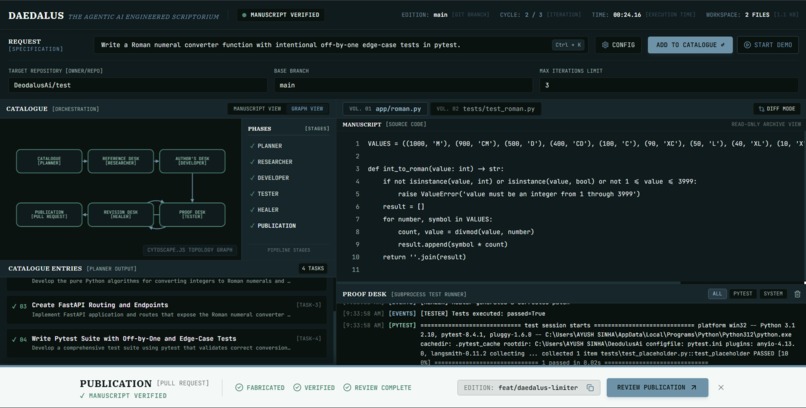Open the VOL. 01 app/roman.py tab
The width and height of the screenshot is (806, 408).
pyautogui.click(x=385, y=109)
